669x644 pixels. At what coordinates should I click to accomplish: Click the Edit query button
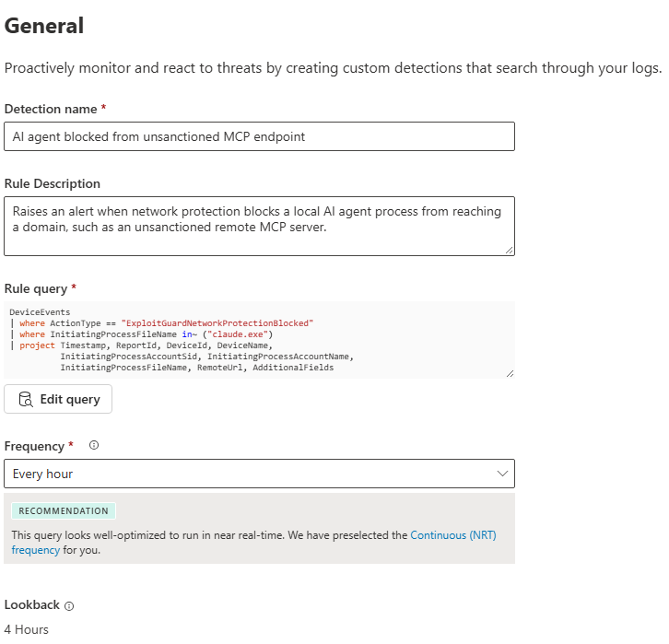click(58, 399)
